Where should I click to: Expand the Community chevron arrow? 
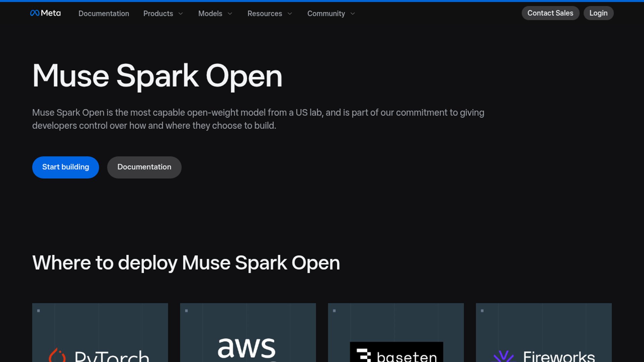[353, 14]
